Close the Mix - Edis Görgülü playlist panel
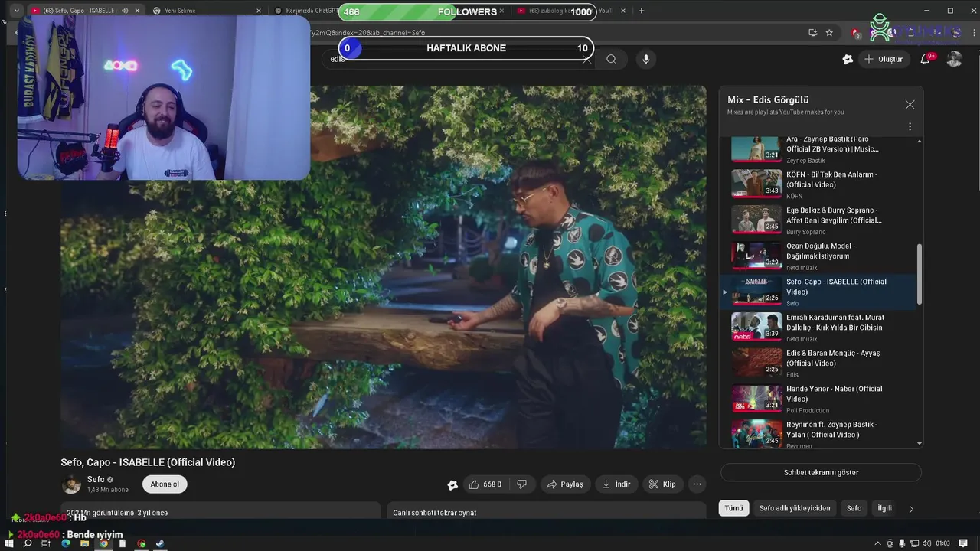The image size is (980, 551). (x=910, y=105)
